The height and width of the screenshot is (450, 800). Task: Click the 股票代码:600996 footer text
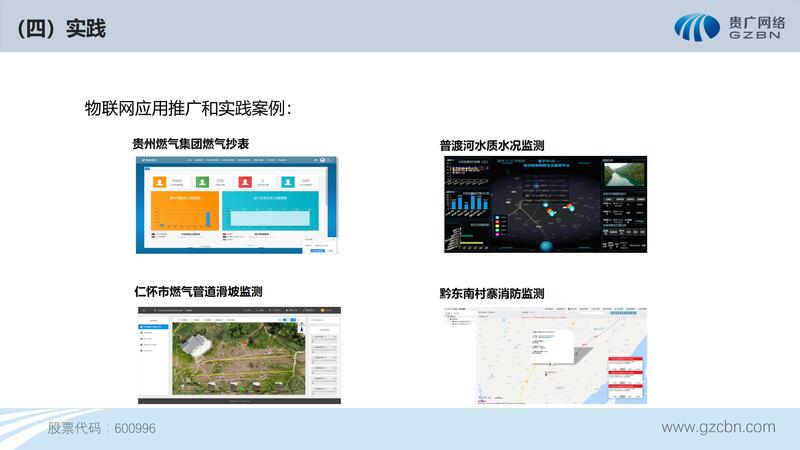click(102, 428)
